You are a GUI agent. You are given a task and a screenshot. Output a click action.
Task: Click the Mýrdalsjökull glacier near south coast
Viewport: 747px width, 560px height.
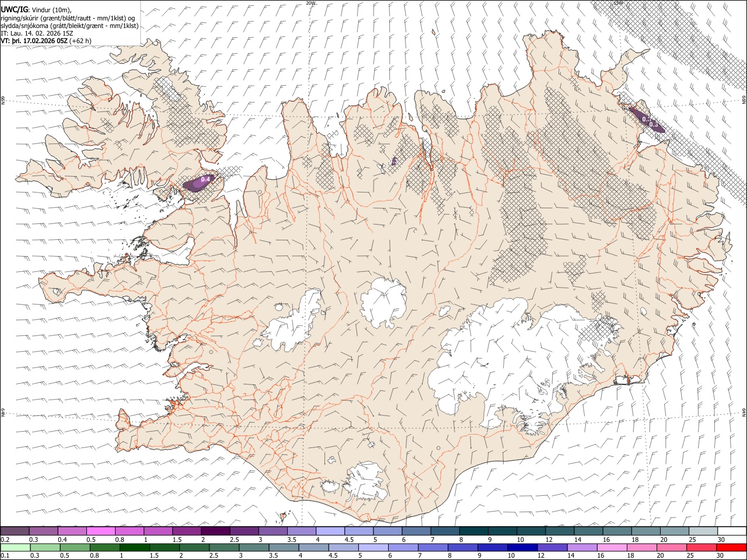366,481
